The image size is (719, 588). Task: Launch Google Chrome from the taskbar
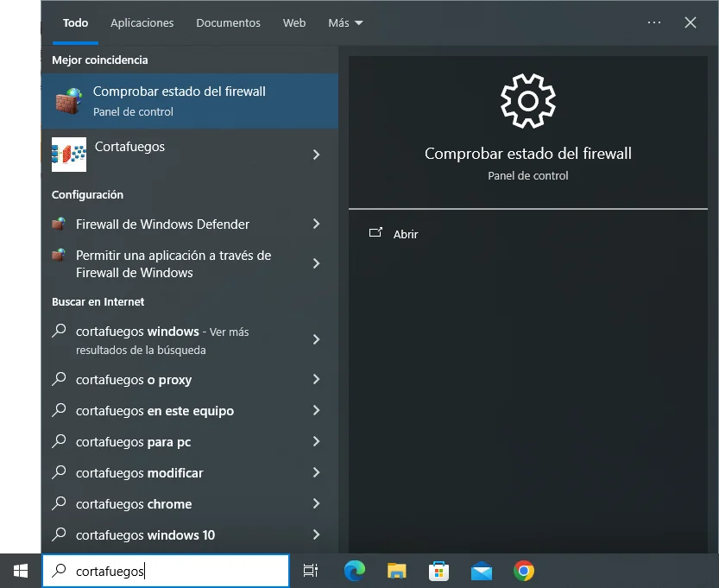pyautogui.click(x=523, y=571)
